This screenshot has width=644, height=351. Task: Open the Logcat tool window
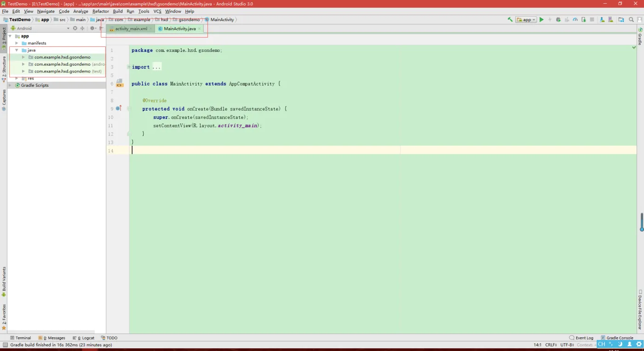[83, 338]
